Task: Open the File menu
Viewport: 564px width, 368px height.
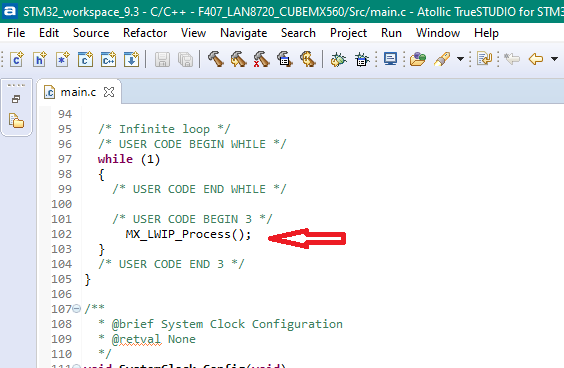Action: click(16, 33)
